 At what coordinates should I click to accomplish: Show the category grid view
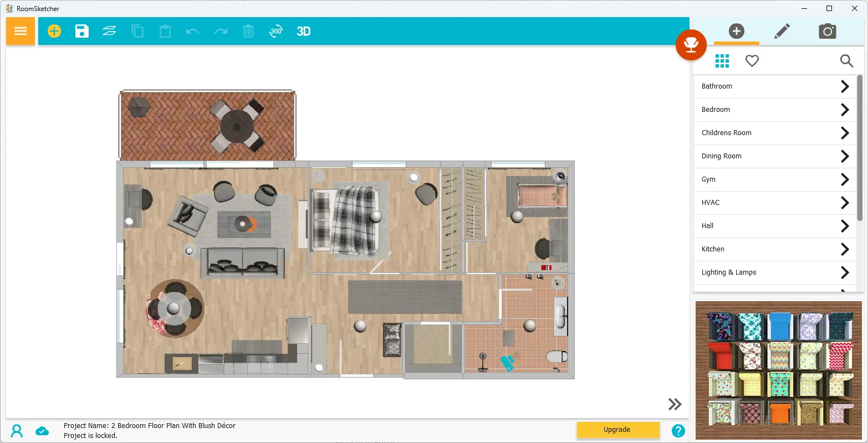722,61
